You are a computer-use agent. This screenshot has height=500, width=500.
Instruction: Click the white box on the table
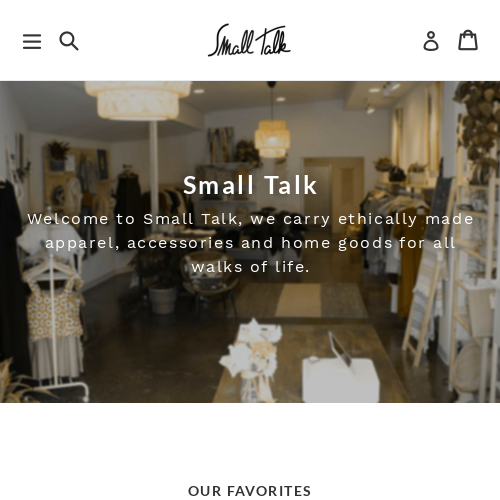[340, 380]
